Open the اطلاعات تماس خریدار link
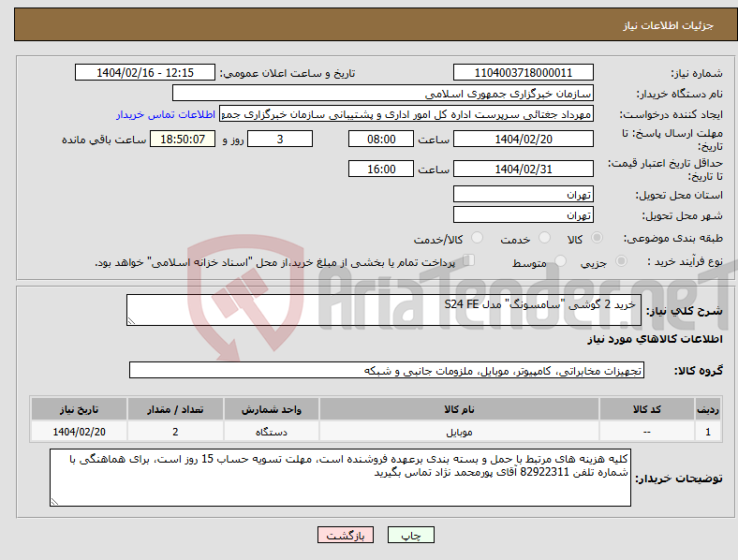Image resolution: width=738 pixels, height=560 pixels. (x=166, y=114)
